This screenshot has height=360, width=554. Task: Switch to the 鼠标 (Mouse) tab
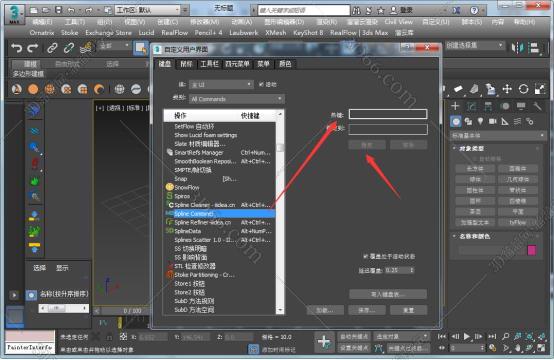(186, 64)
